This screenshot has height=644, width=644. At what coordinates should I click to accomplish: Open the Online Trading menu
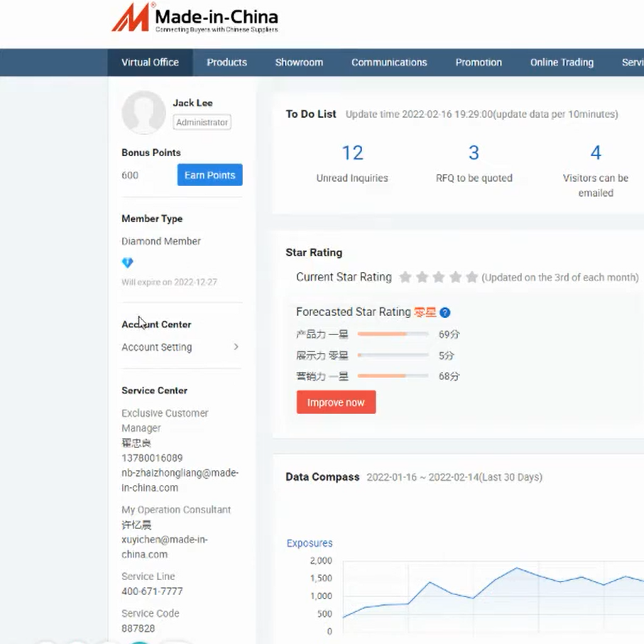562,62
